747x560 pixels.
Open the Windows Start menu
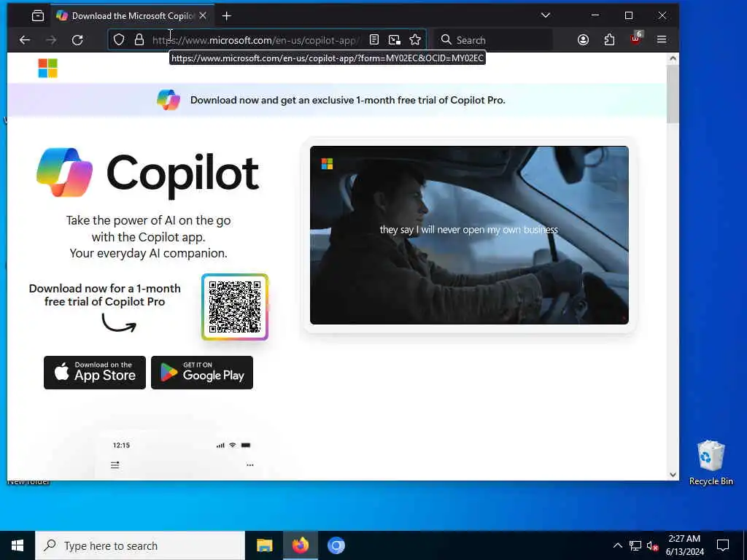coord(18,545)
